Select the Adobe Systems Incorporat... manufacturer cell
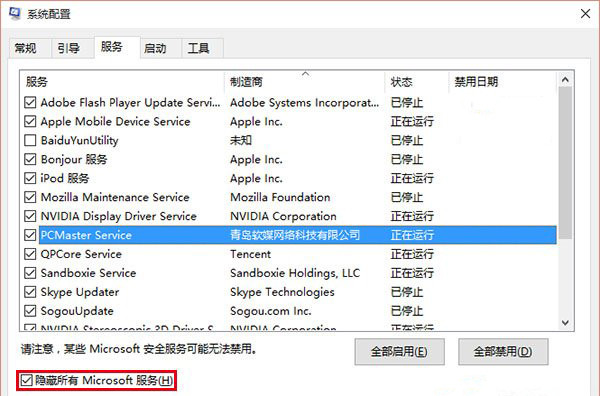The height and width of the screenshot is (396, 600). point(304,103)
